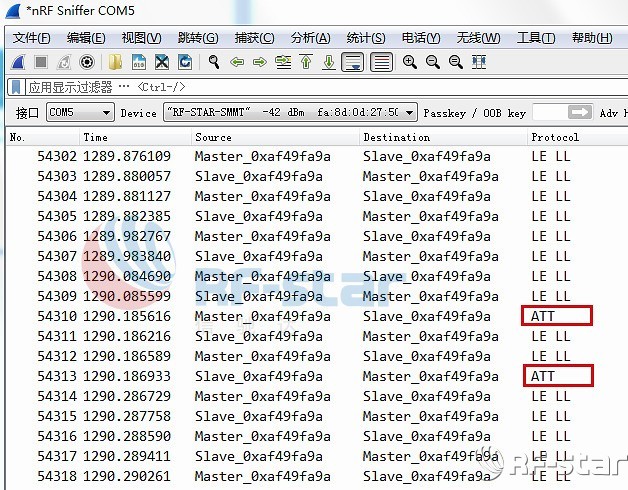Jump to the first packet with the up arrow
The width and height of the screenshot is (628, 490).
[x=306, y=62]
